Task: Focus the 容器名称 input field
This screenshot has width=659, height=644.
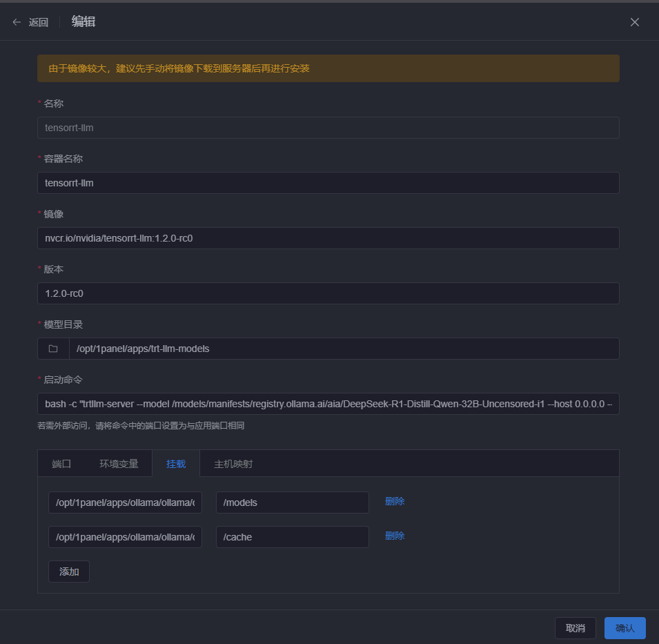Action: pyautogui.click(x=328, y=183)
